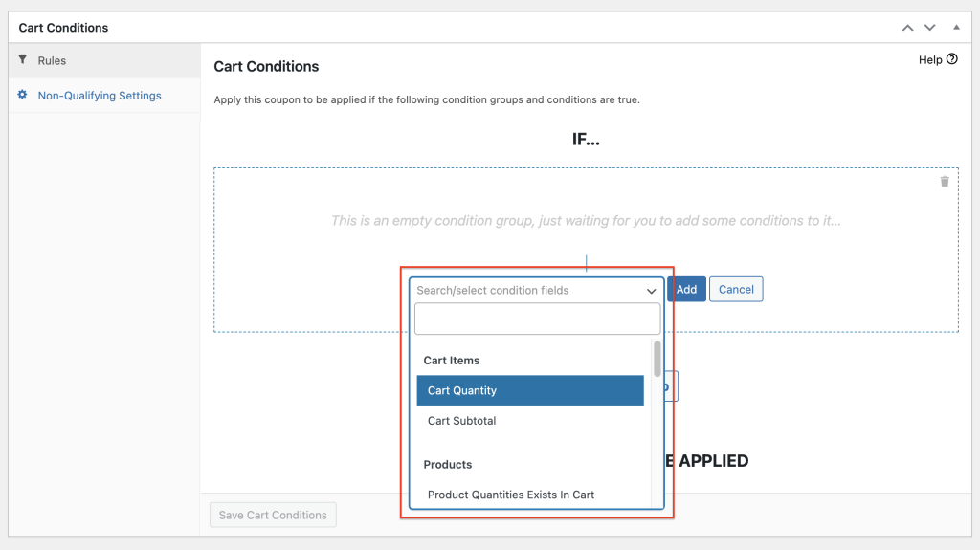Move the Cart Conditions panel up

(x=908, y=28)
